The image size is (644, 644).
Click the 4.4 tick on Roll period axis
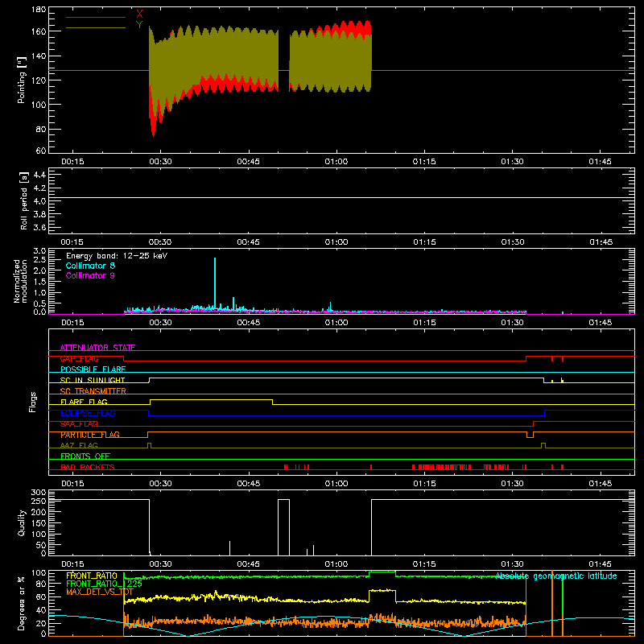39,175
